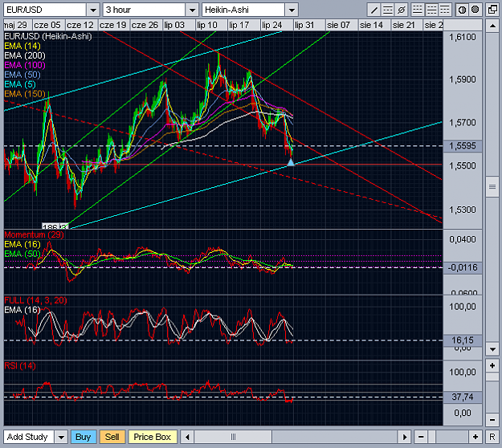Click the vertical scrollbar up arrow

pos(492,26)
